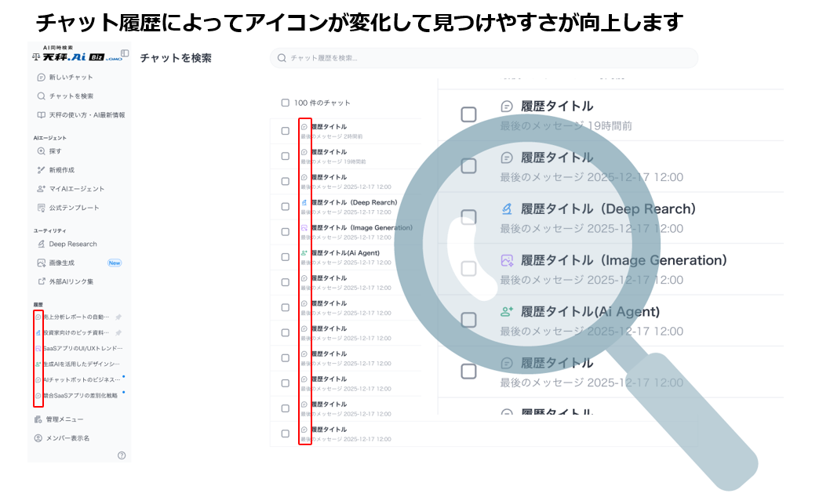Click the メンバー表示名 avatar icon
The width and height of the screenshot is (830, 504).
(x=38, y=438)
